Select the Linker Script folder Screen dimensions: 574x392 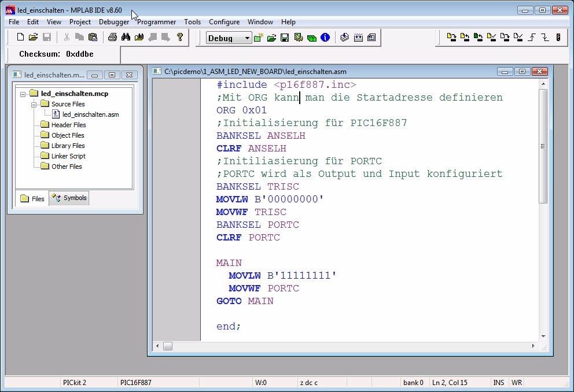tap(68, 156)
